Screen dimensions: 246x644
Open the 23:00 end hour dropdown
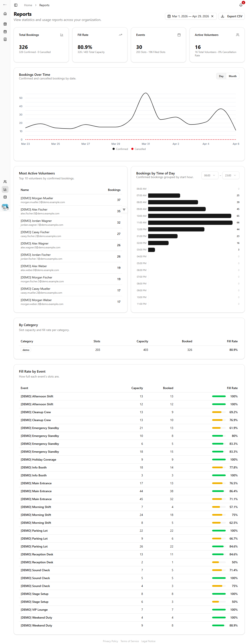pos(230,176)
